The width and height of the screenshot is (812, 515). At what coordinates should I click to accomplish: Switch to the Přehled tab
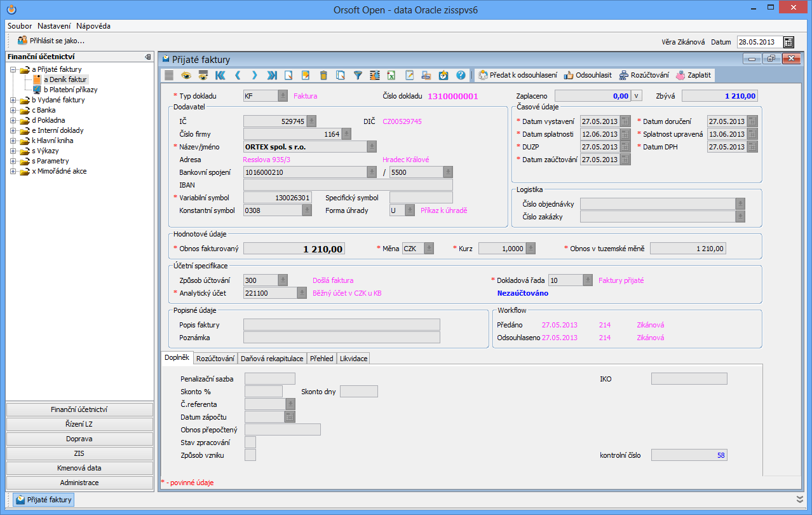pyautogui.click(x=321, y=359)
